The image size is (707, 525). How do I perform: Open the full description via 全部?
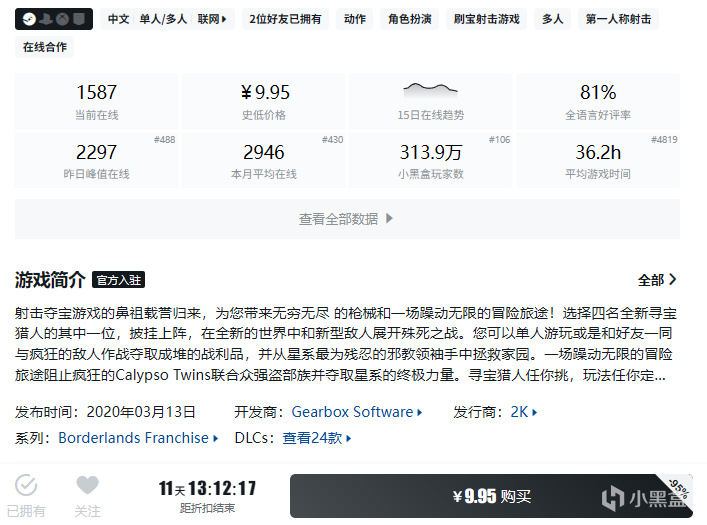click(657, 280)
